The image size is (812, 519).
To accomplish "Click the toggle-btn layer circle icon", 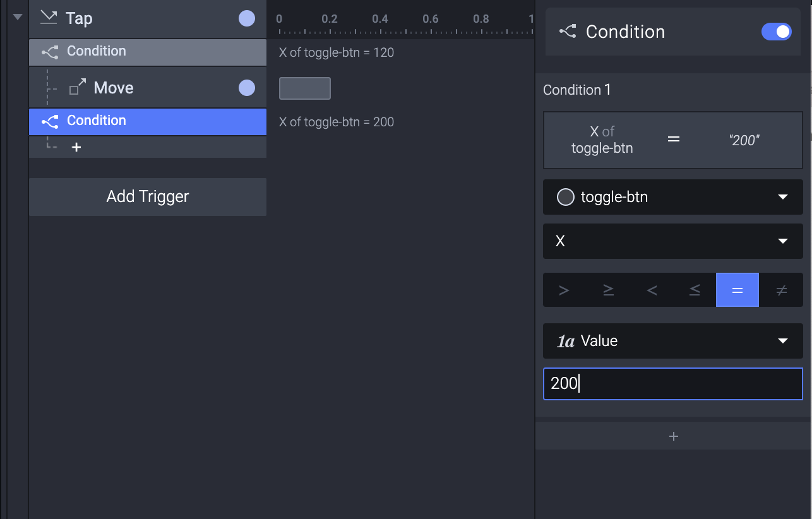I will 565,197.
